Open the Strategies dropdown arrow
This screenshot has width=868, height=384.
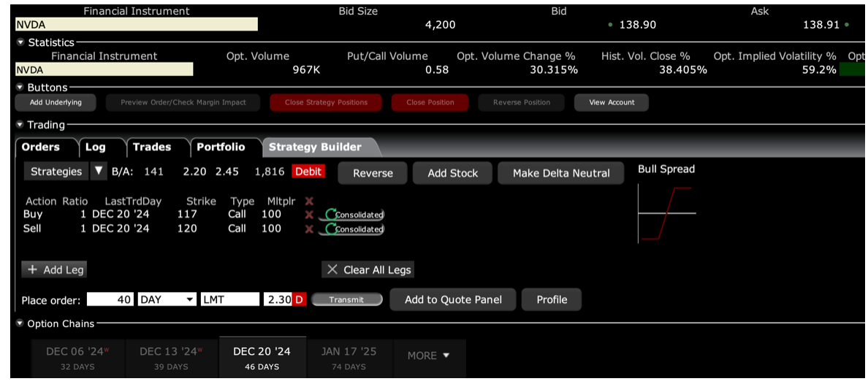(x=98, y=172)
